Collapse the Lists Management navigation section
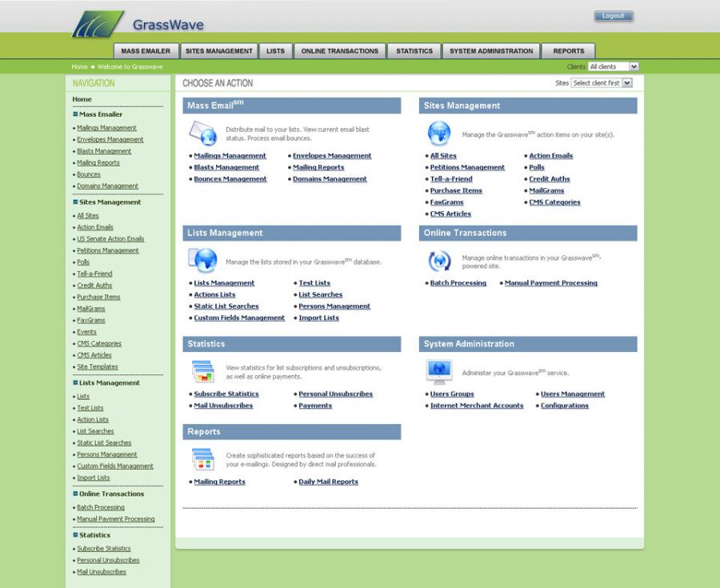This screenshot has height=588, width=720. pyautogui.click(x=75, y=382)
